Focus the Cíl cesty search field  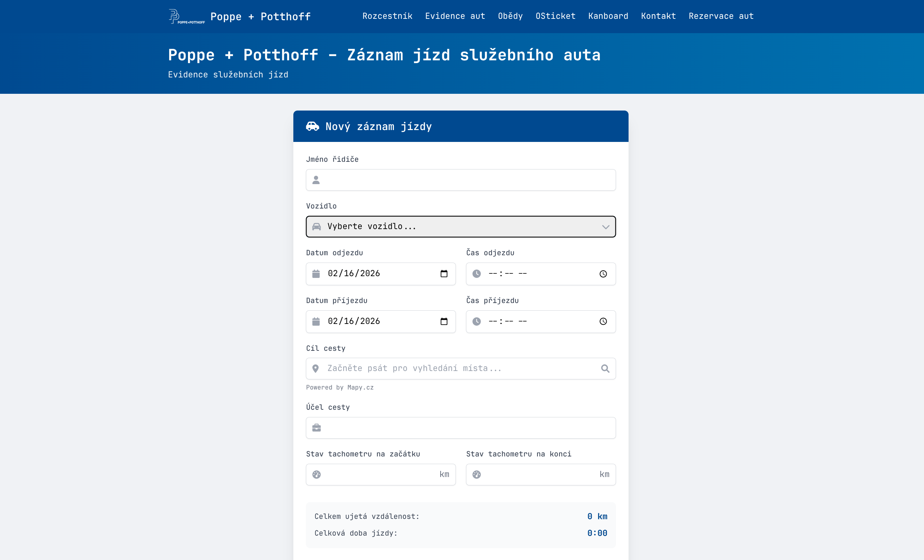tap(461, 369)
